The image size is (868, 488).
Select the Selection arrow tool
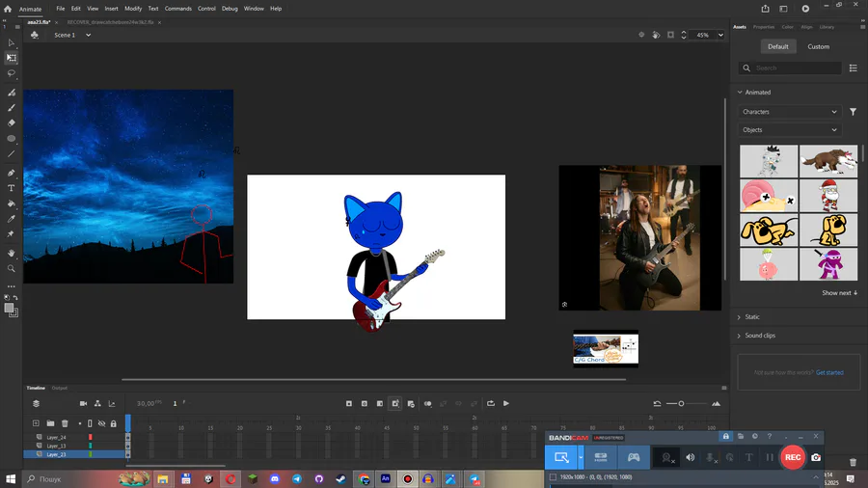(x=11, y=42)
